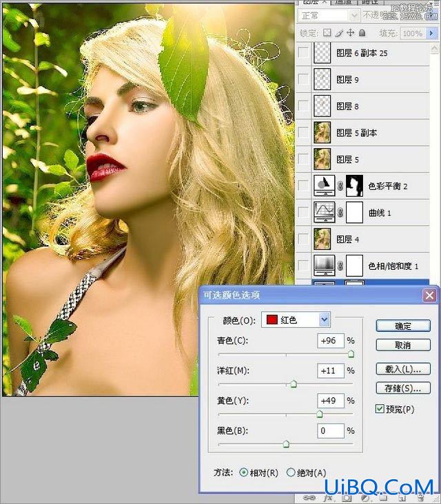
Task: Click the 青色 value field showing +96
Action: 331,340
